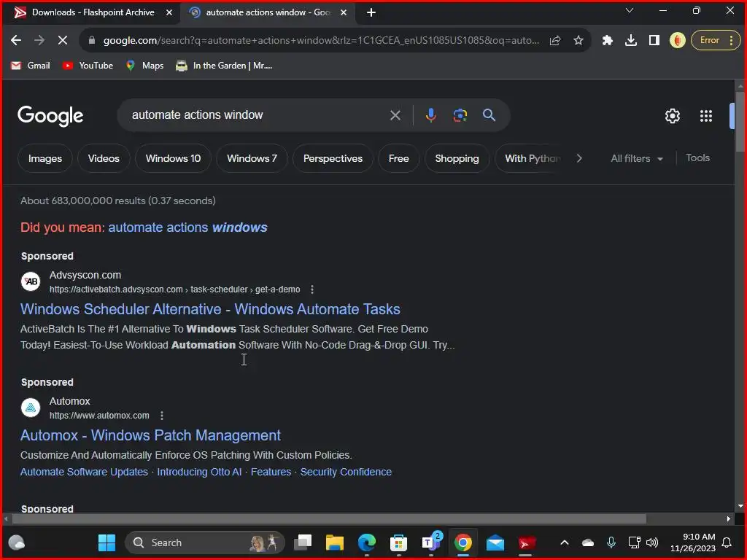Screen dimensions: 747x560
Task: Click the Automox site icon
Action: click(x=31, y=408)
